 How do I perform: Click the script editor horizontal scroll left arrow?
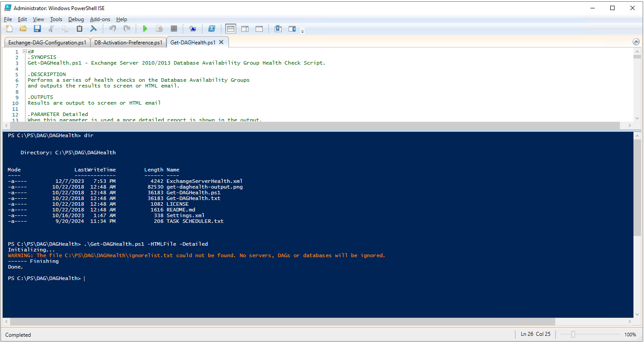click(x=6, y=125)
